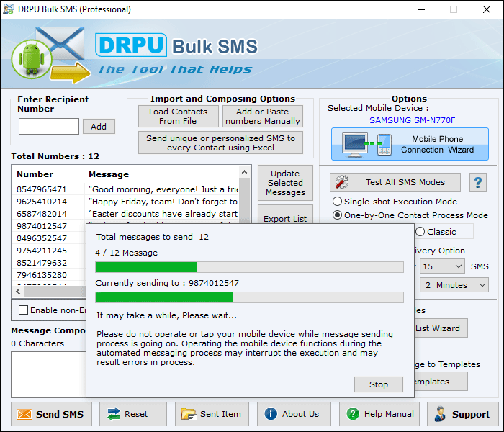The image size is (504, 432).
Task: Click the blue help question mark button
Action: 477,182
